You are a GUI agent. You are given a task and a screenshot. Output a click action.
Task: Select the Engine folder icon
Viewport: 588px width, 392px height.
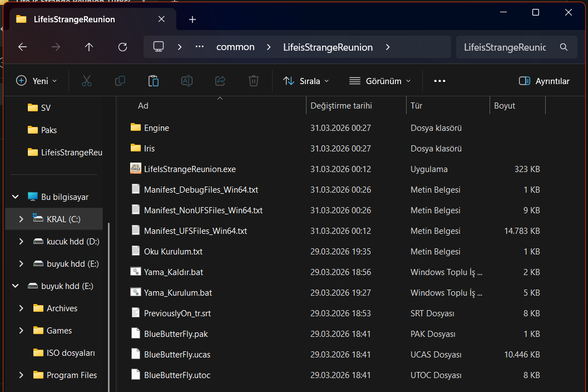pyautogui.click(x=135, y=128)
